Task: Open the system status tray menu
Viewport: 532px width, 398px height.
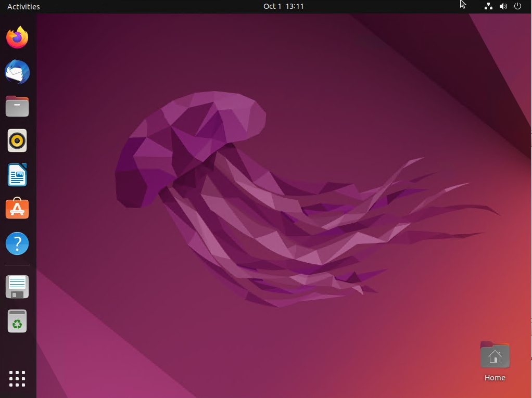Action: 503,6
